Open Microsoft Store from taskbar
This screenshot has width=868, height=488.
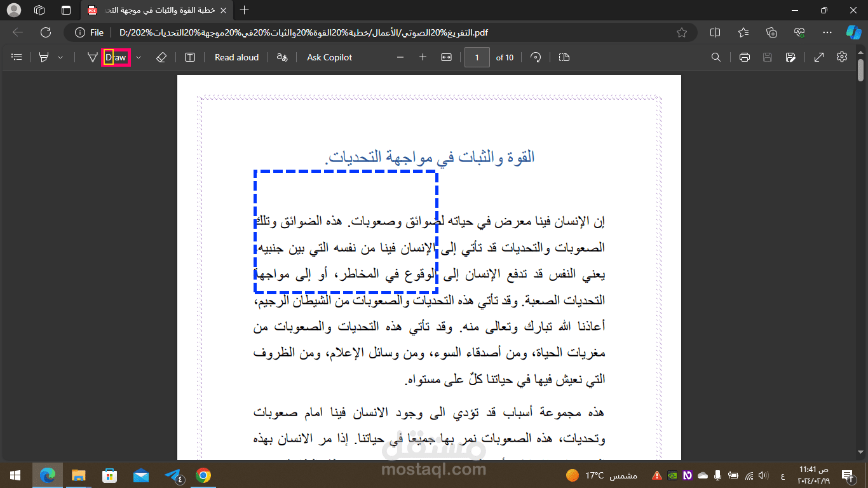[x=109, y=475]
